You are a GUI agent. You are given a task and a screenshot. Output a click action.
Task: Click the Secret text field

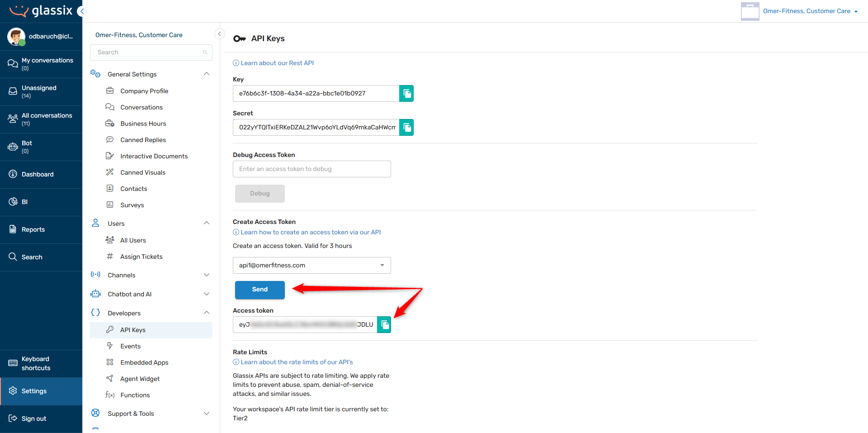[x=316, y=128]
